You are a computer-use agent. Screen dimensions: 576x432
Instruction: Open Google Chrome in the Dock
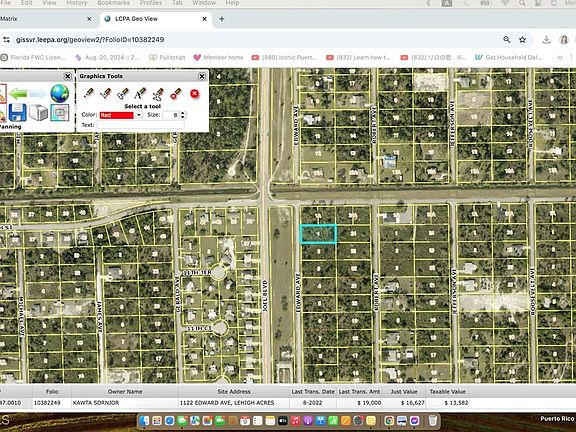(x=389, y=420)
